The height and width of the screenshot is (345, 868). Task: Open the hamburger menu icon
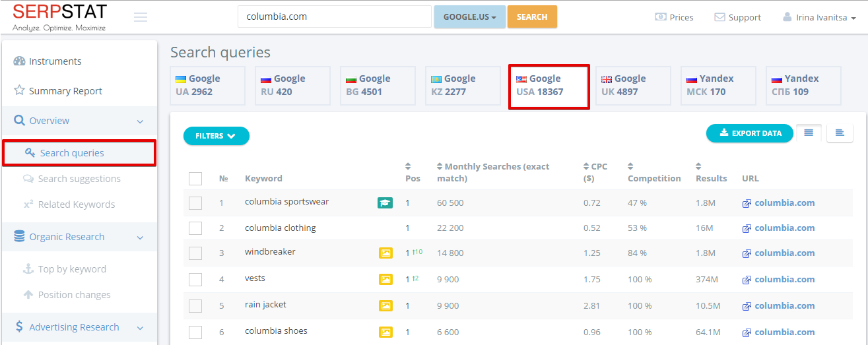[140, 17]
